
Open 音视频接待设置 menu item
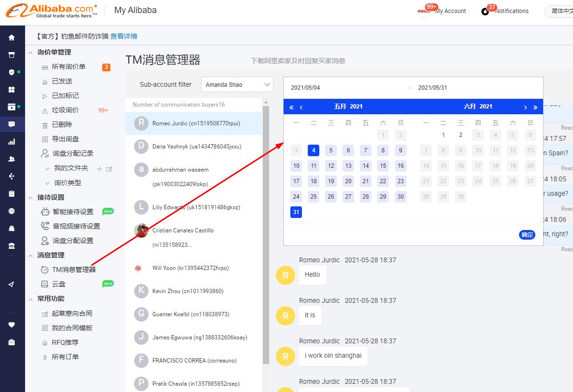pos(76,226)
